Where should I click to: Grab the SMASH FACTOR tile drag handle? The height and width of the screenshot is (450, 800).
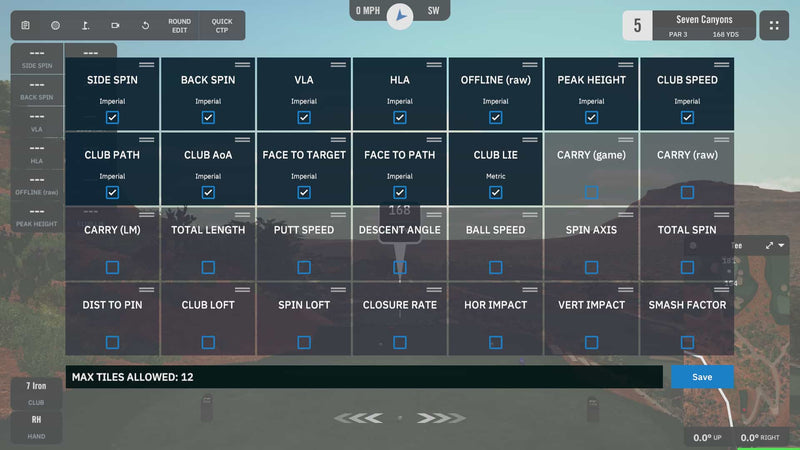(721, 290)
